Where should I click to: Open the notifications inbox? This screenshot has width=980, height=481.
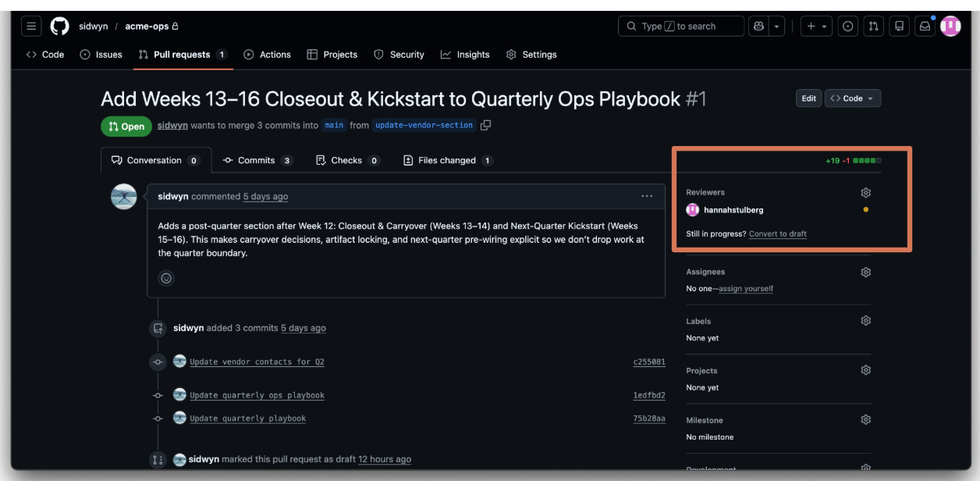[x=925, y=27]
